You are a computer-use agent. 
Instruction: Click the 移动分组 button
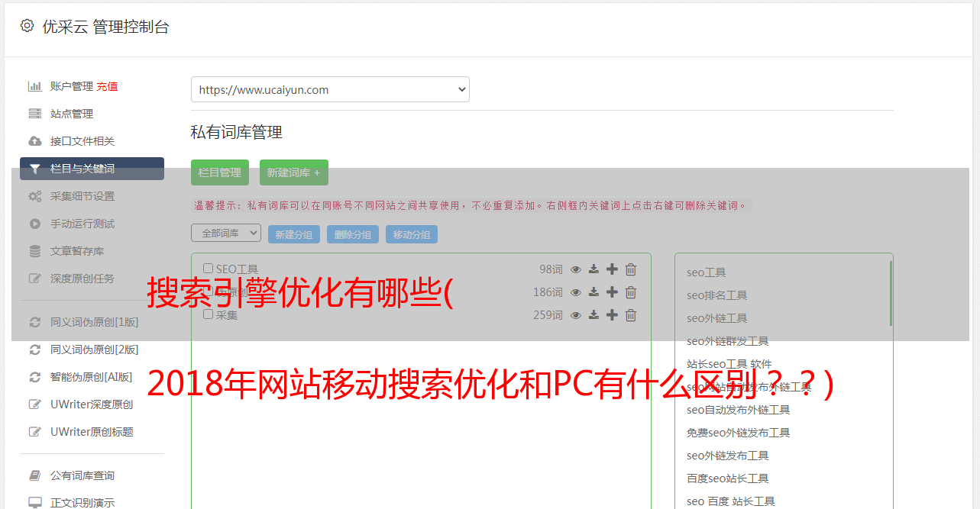[412, 234]
